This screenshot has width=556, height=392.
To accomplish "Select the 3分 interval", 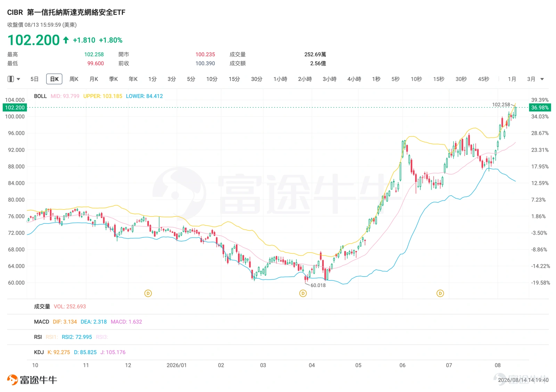I will 172,79.
